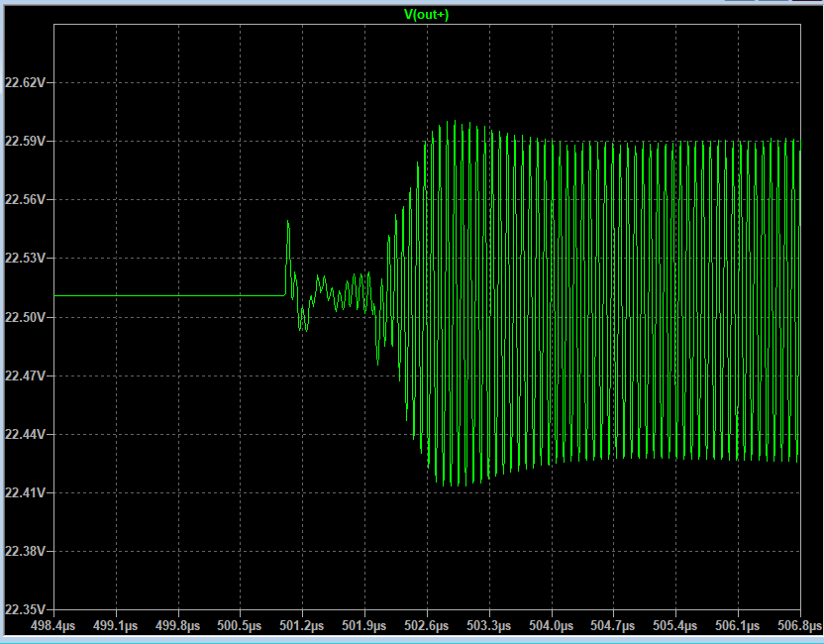Screen dimensions: 824x644
Task: Click the flat green trace before the transient
Action: (169, 296)
